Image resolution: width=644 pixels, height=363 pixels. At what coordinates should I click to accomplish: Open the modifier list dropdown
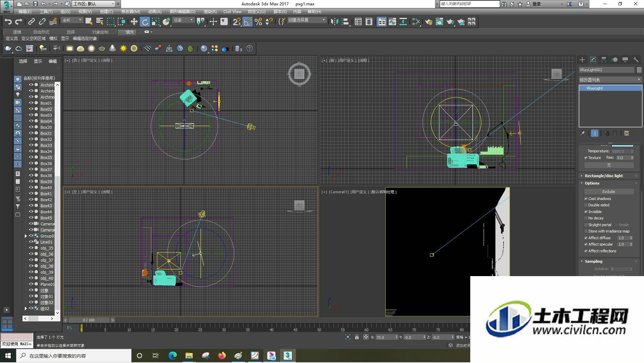pyautogui.click(x=610, y=80)
